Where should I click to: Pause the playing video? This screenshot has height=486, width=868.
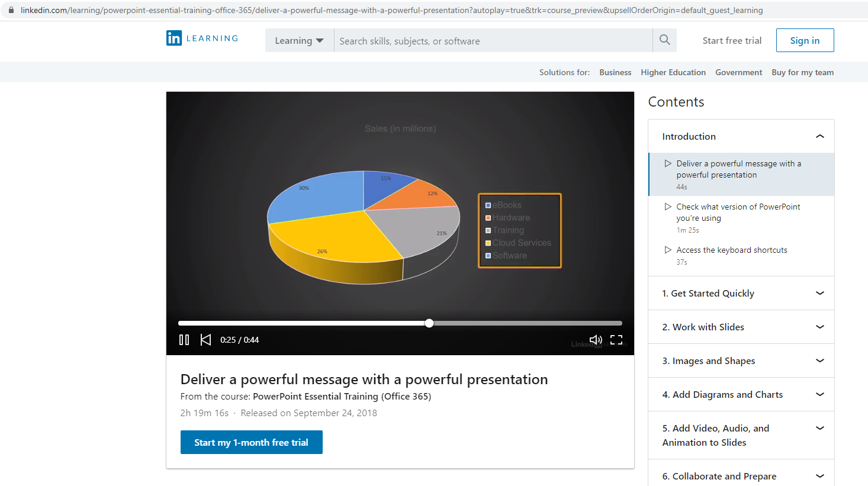click(184, 339)
